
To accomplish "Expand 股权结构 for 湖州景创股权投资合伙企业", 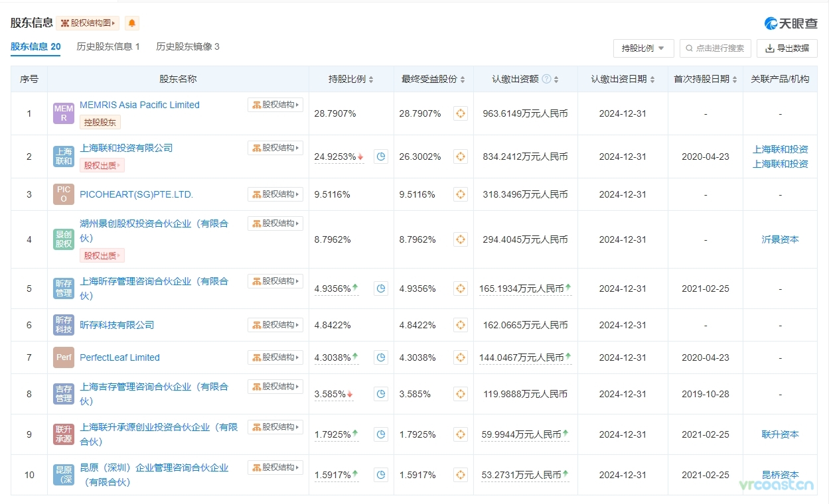I will pyautogui.click(x=275, y=223).
